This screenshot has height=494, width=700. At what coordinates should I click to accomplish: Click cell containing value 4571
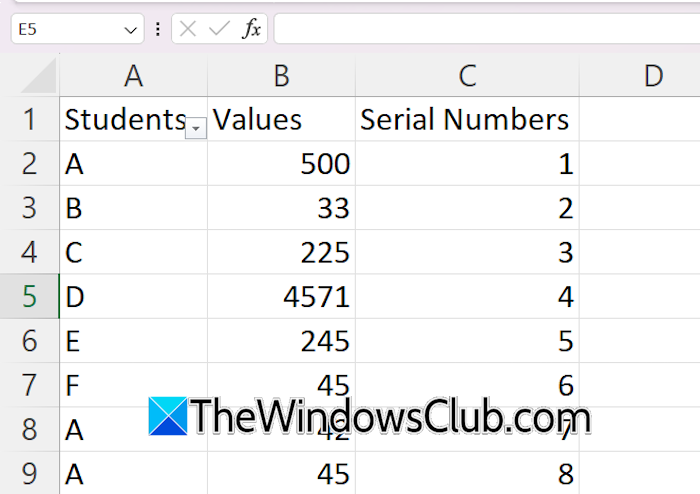(281, 296)
